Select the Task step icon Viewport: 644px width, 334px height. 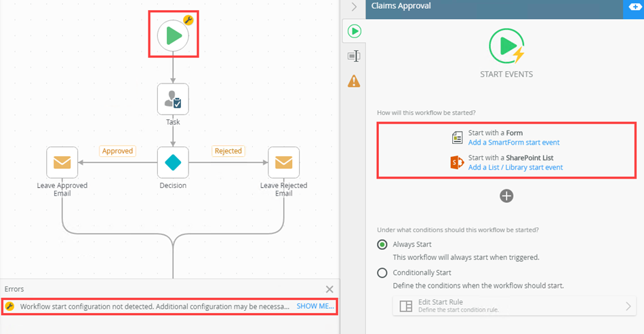click(173, 99)
